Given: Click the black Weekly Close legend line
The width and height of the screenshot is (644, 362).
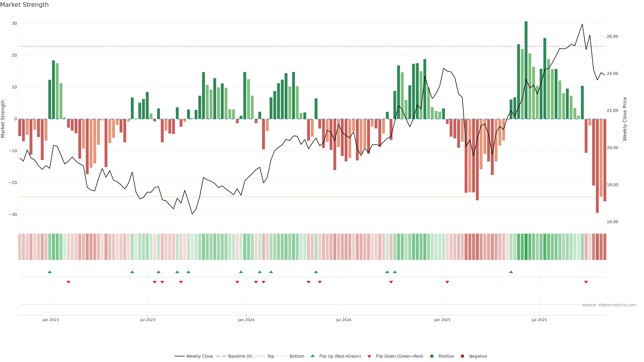Looking at the screenshot, I should pos(179,356).
